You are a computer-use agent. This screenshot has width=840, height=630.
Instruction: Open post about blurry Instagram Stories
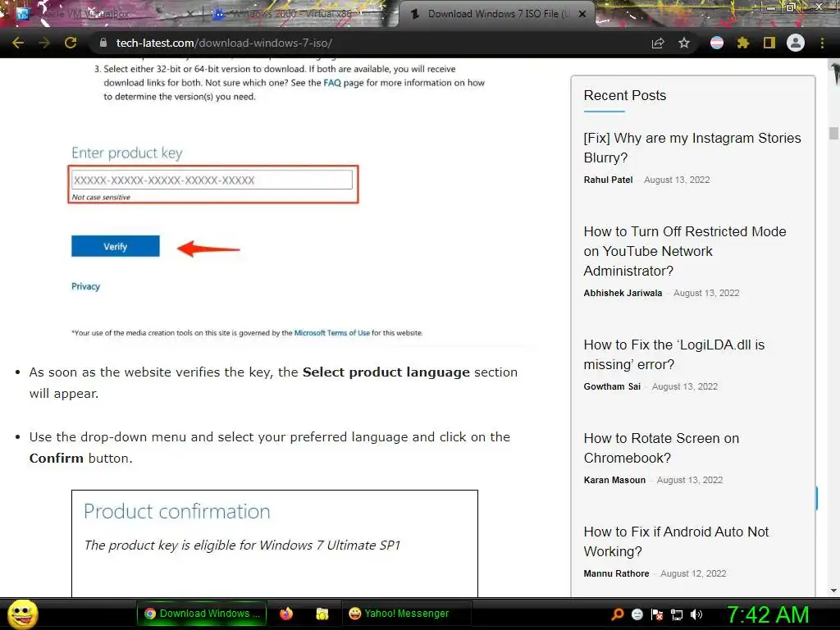point(692,148)
